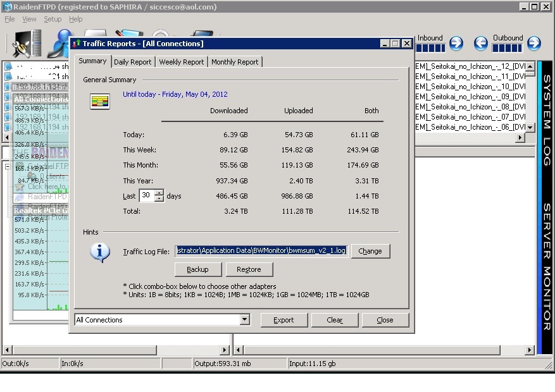Screen dimensions: 555x392
Task: Open the All Connections adapter combo box
Action: tap(244, 320)
